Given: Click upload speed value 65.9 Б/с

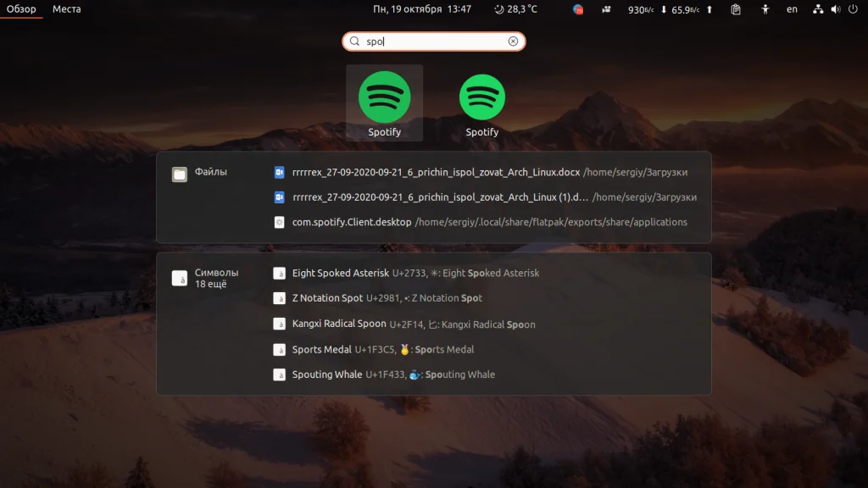Looking at the screenshot, I should pos(685,9).
